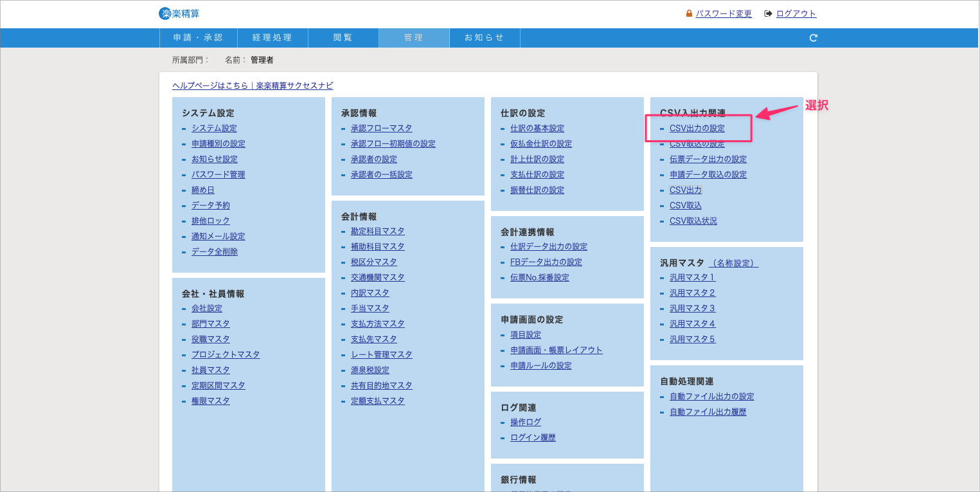Open 申請ルールの設定

point(541,366)
